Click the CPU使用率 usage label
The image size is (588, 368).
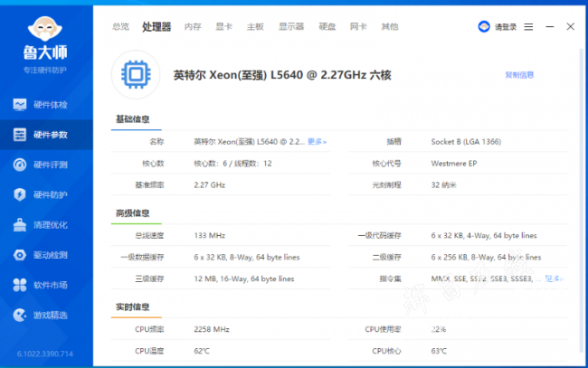383,329
